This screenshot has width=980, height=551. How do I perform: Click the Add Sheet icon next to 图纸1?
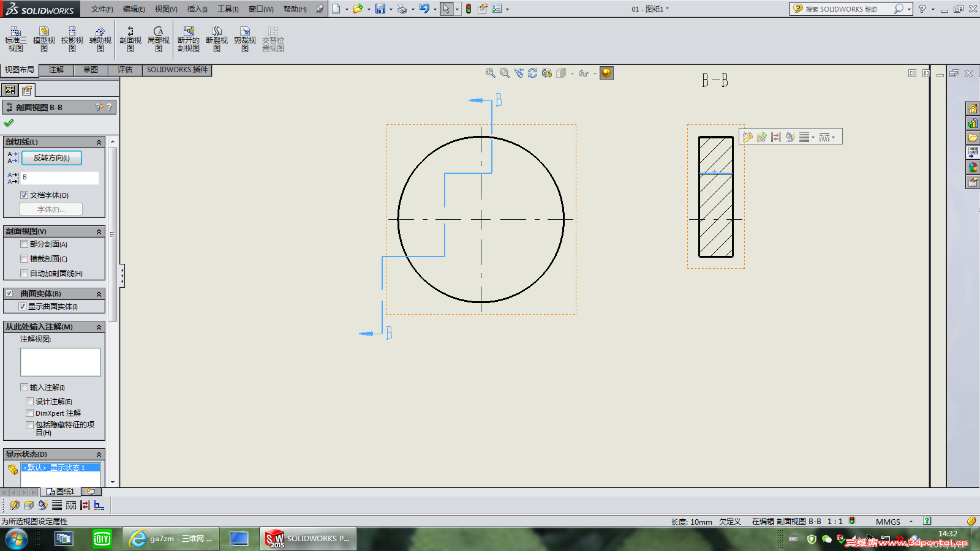(x=90, y=492)
